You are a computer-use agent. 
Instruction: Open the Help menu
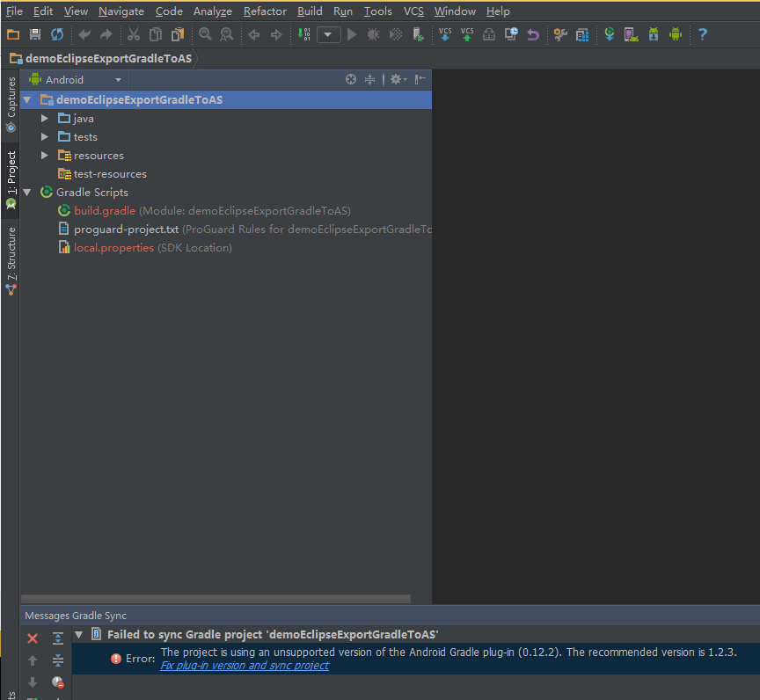[x=498, y=11]
